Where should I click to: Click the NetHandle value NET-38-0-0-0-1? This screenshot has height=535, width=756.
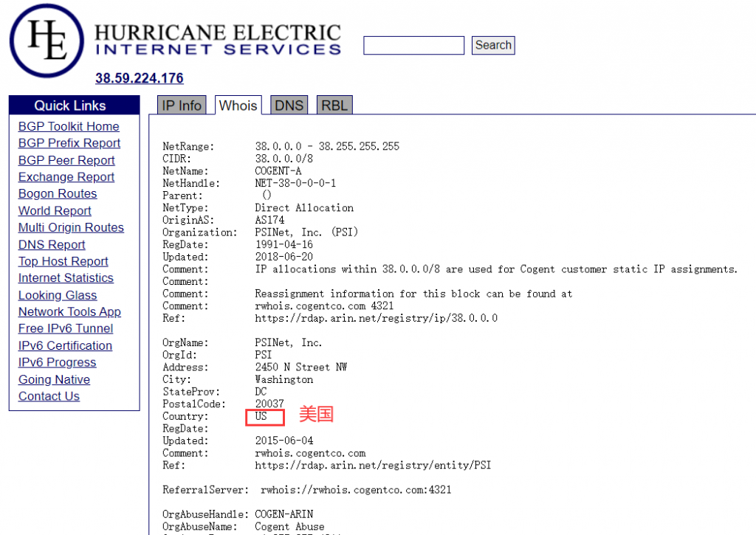coord(295,183)
